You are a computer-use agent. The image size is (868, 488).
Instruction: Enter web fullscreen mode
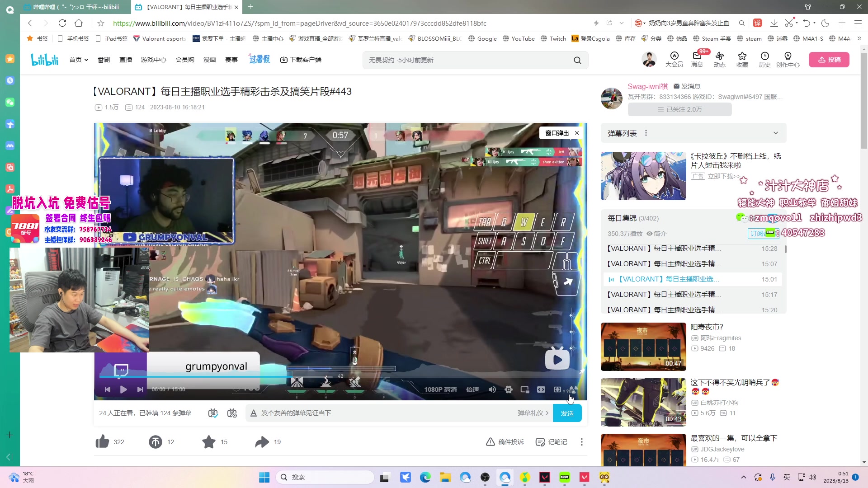pyautogui.click(x=557, y=389)
